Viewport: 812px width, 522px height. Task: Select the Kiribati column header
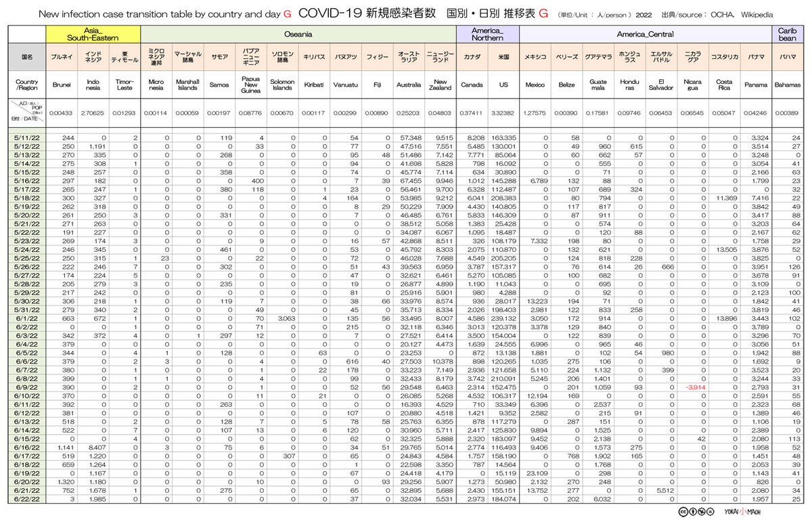click(313, 85)
